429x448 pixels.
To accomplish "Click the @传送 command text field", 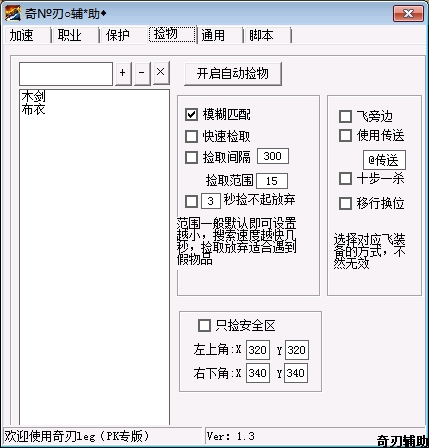I will [384, 160].
